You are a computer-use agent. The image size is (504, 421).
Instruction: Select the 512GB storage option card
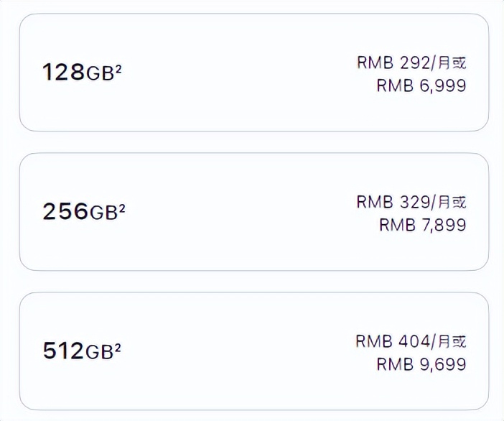[x=253, y=351]
